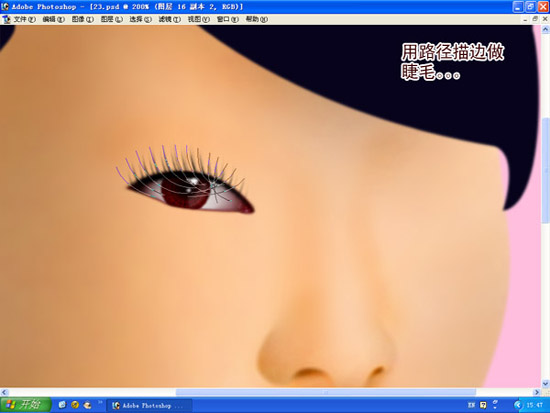Open the 图像 (Image) menu
550x413 pixels.
click(x=83, y=19)
